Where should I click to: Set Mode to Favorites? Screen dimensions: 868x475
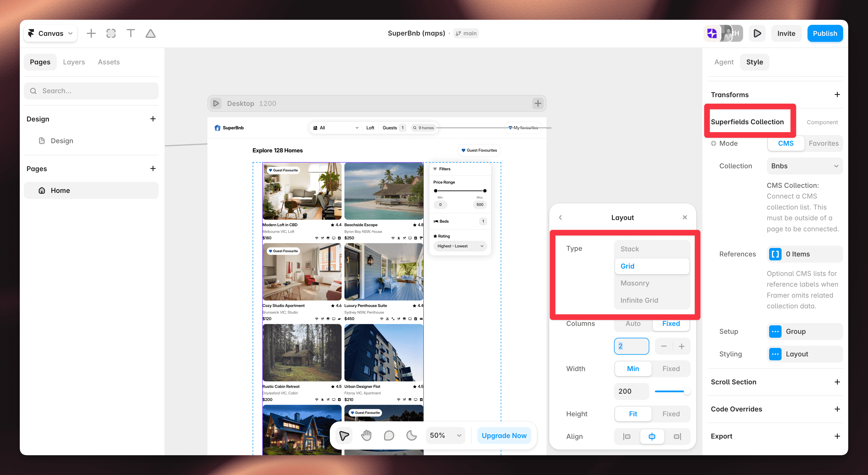824,143
